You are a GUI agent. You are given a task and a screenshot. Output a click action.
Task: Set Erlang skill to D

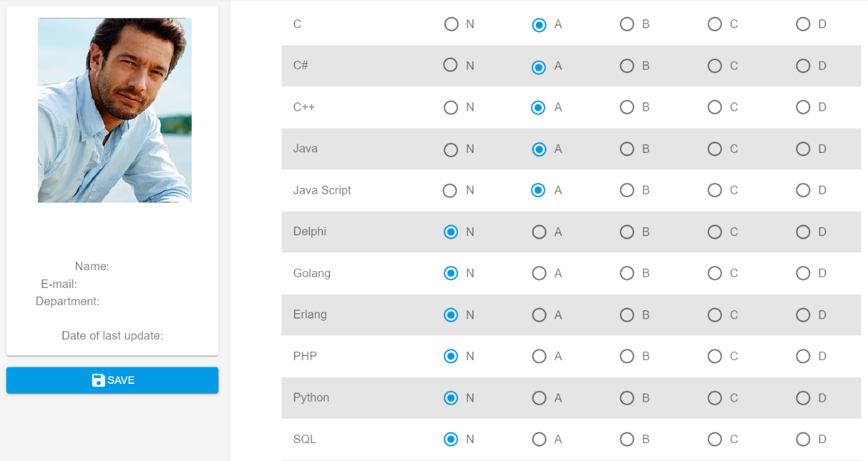(803, 315)
